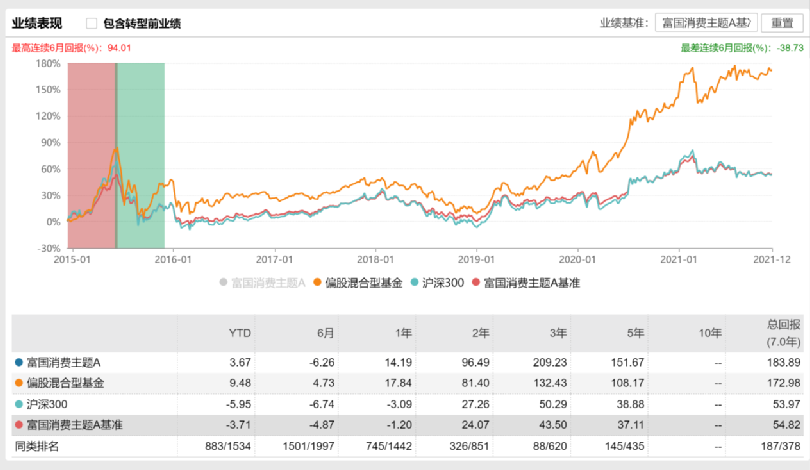Toggle 富国消费主题A基准 red legend item

(x=476, y=283)
